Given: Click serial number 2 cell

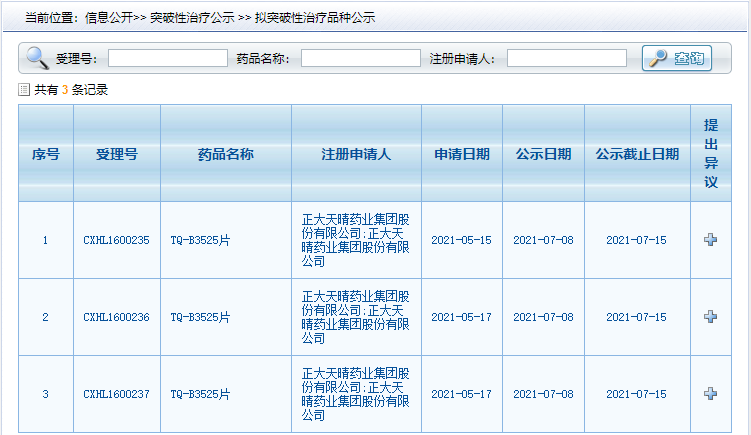Looking at the screenshot, I should click(46, 317).
